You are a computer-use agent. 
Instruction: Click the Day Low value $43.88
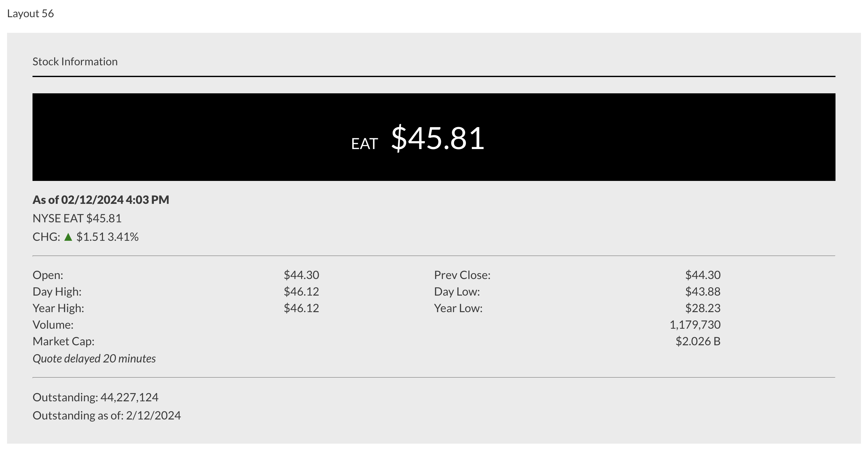tap(703, 291)
